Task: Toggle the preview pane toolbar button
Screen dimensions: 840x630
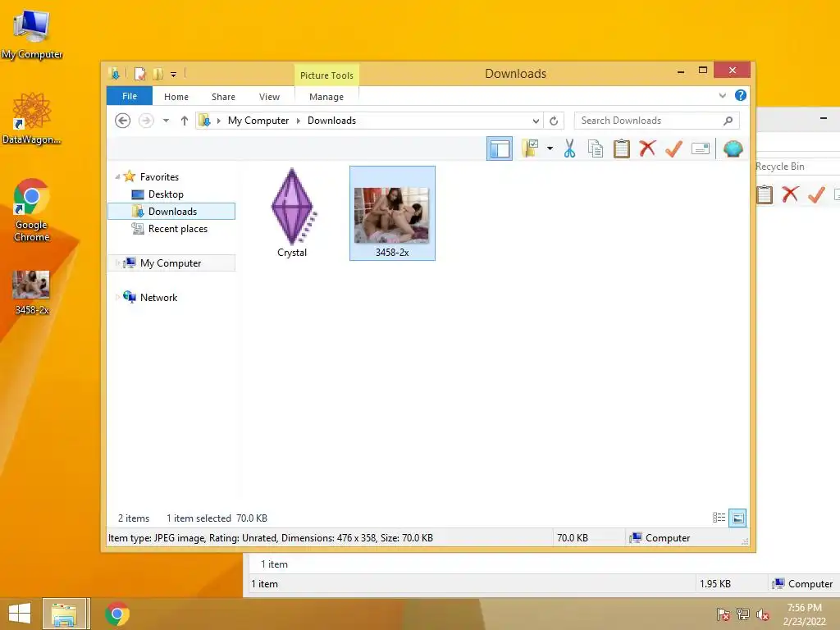Action: (500, 148)
